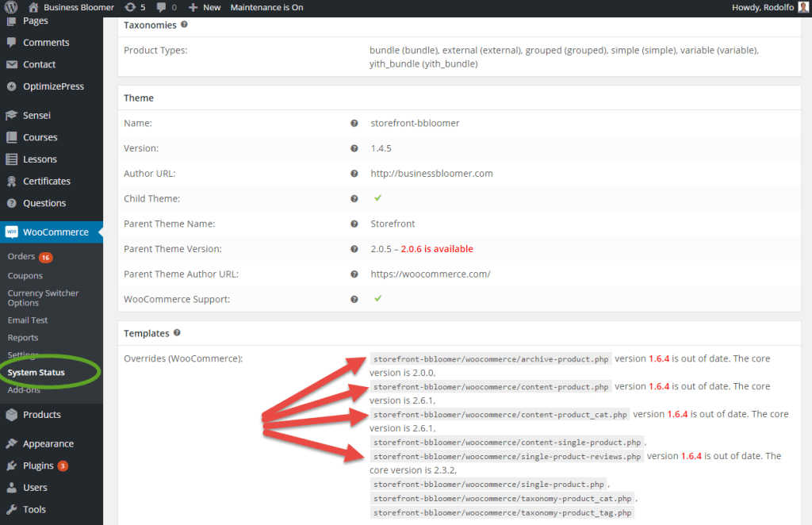Image resolution: width=812 pixels, height=525 pixels.
Task: Click Rodolfo's avatar in the admin bar
Action: (803, 7)
